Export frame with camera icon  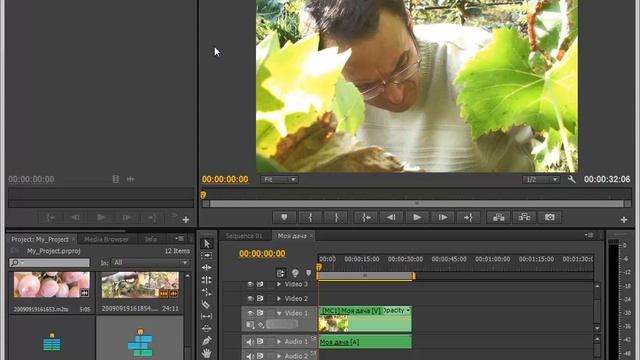pos(550,218)
